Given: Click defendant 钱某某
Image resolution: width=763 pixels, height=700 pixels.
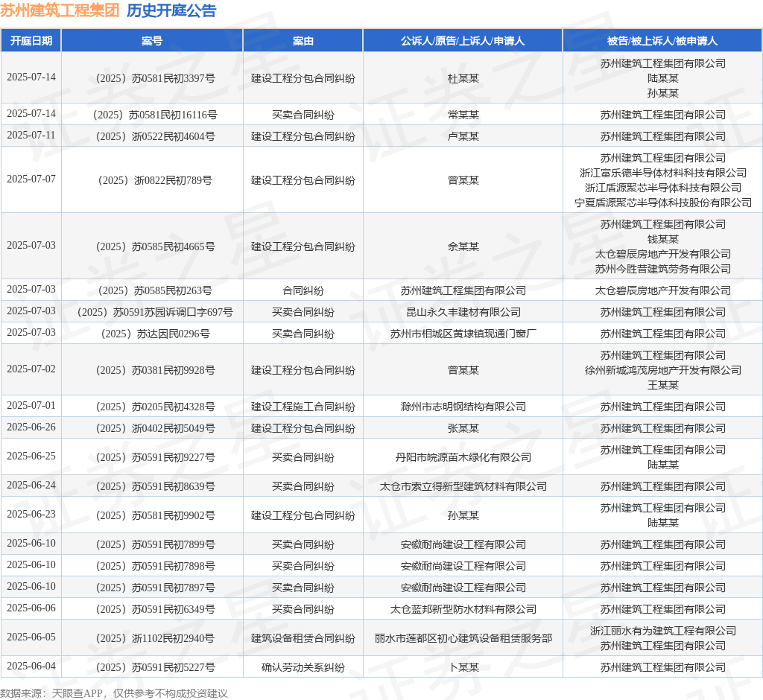Looking at the screenshot, I should coord(662,239).
